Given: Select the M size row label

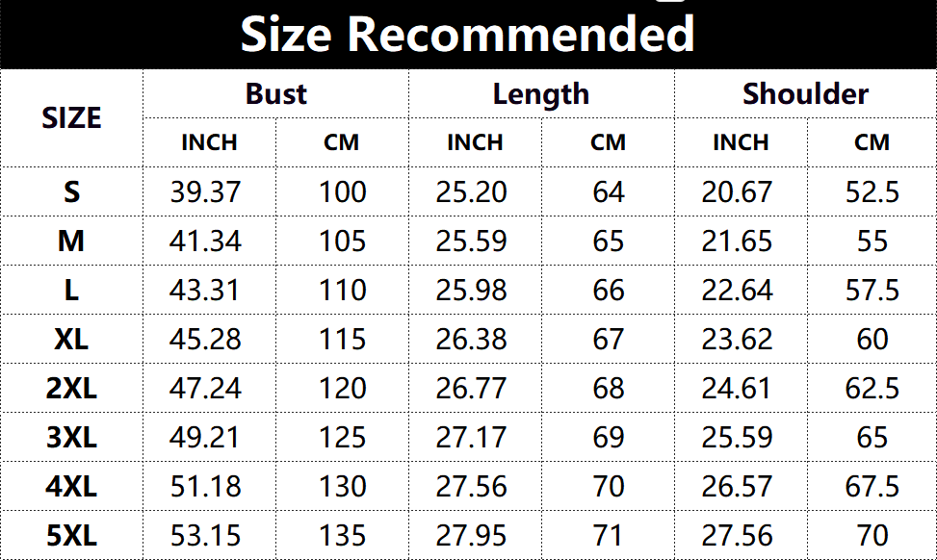Looking at the screenshot, I should click(x=71, y=241).
